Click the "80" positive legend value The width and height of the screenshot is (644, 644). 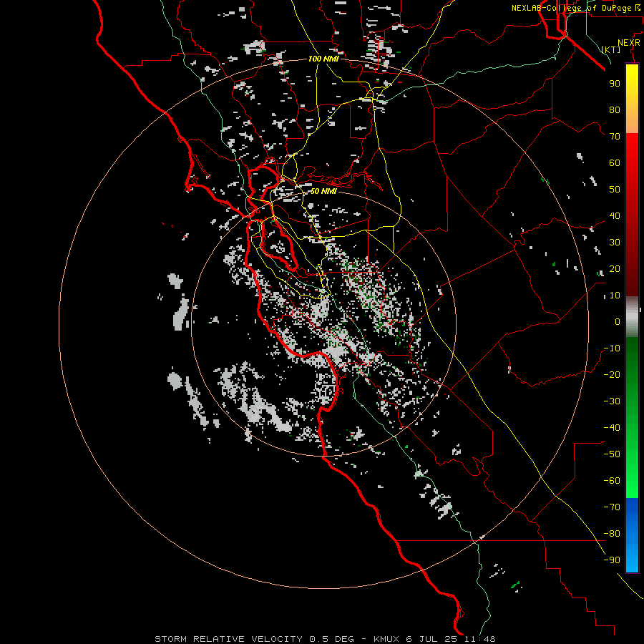click(x=615, y=110)
